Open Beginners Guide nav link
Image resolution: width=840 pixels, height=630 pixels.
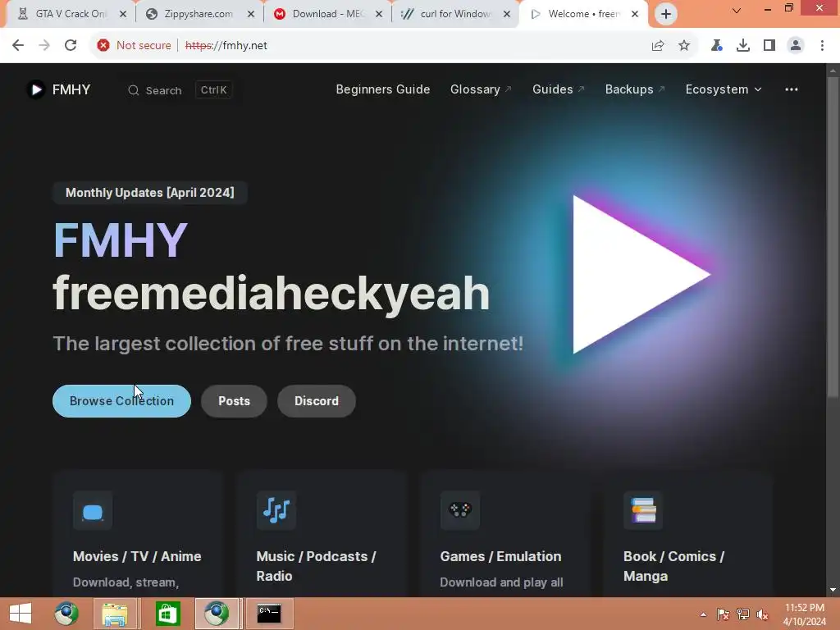[382, 89]
